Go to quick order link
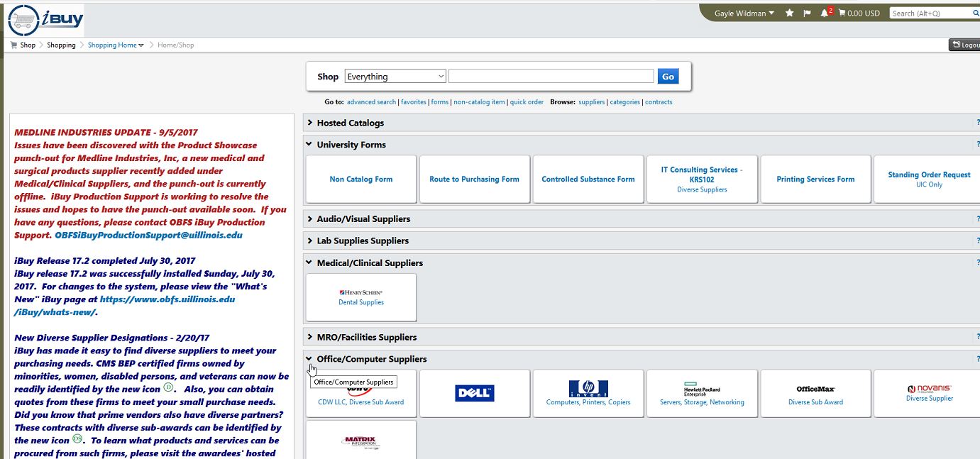Viewport: 980px width, 459px height. point(527,102)
